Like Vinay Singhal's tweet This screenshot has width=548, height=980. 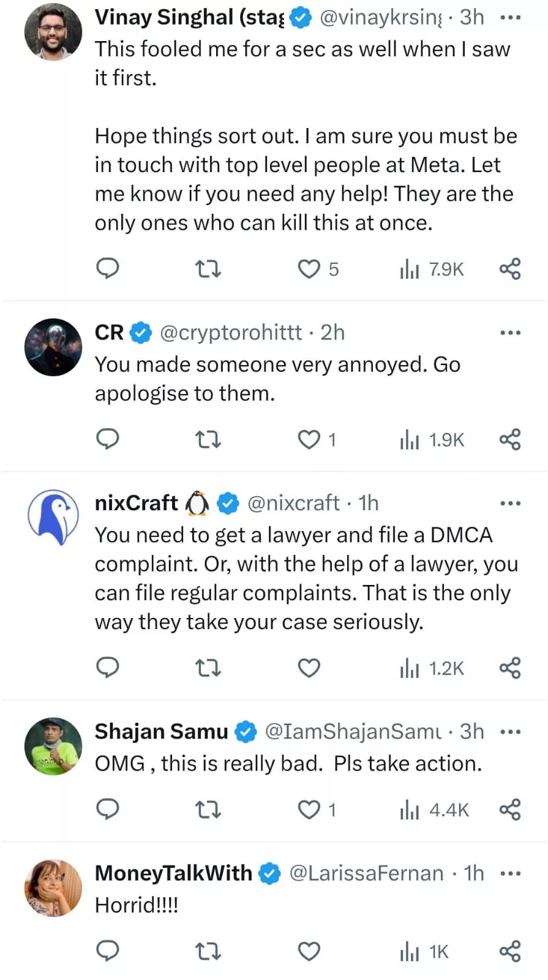tap(309, 268)
